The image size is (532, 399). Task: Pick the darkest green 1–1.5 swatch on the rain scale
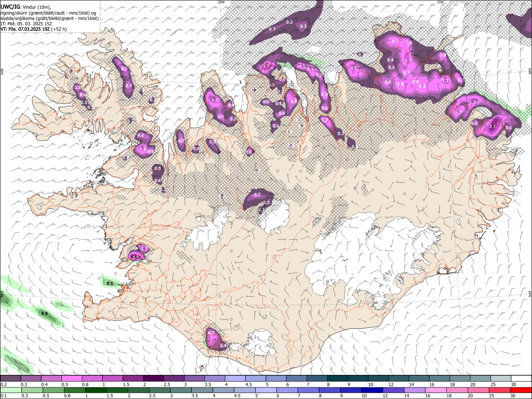pyautogui.click(x=96, y=390)
